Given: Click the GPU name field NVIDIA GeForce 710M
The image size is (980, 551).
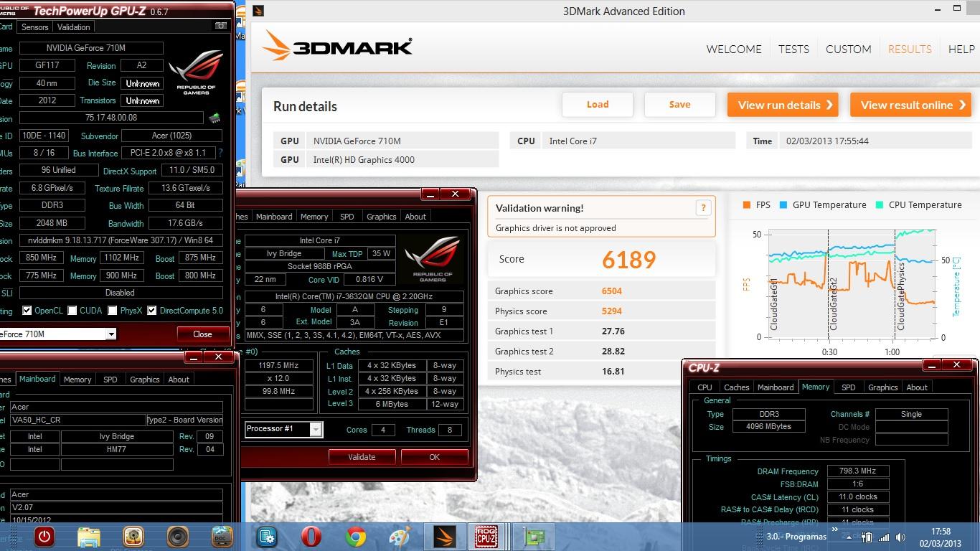Looking at the screenshot, I should [x=91, y=48].
